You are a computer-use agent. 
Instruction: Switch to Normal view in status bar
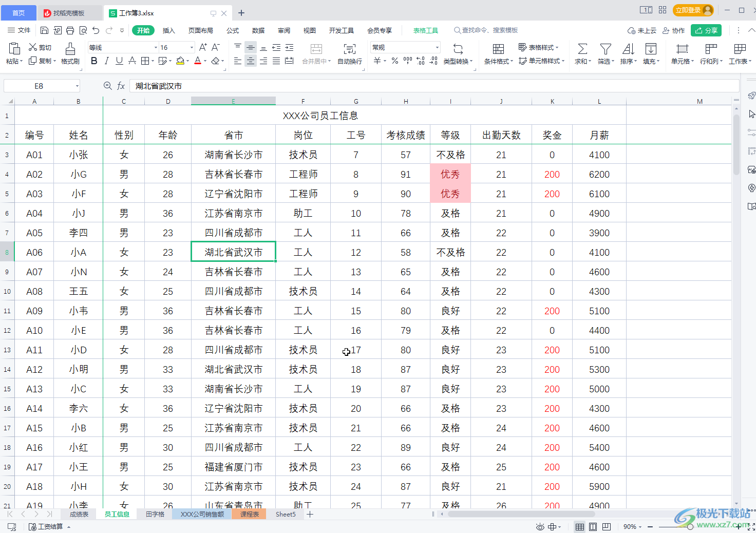click(x=579, y=527)
